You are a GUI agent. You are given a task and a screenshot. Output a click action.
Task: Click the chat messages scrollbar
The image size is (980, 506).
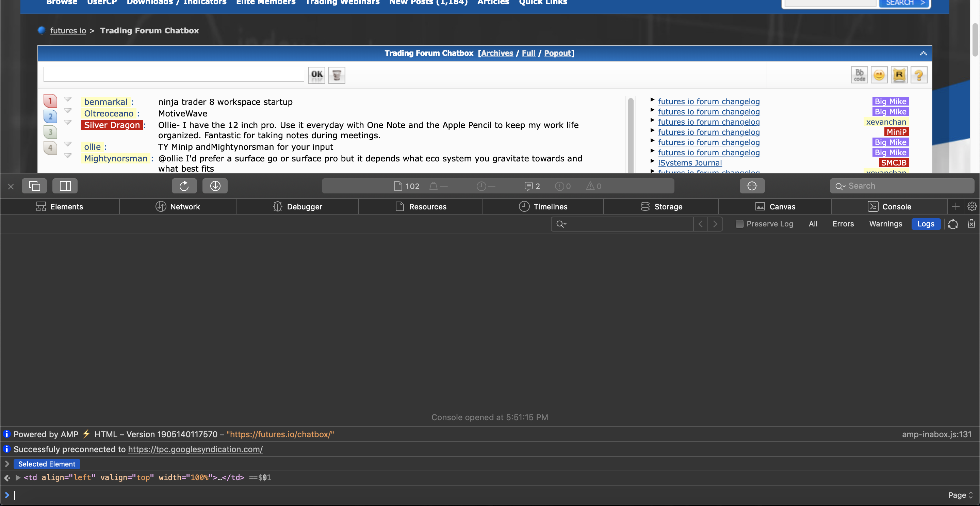pos(631,135)
